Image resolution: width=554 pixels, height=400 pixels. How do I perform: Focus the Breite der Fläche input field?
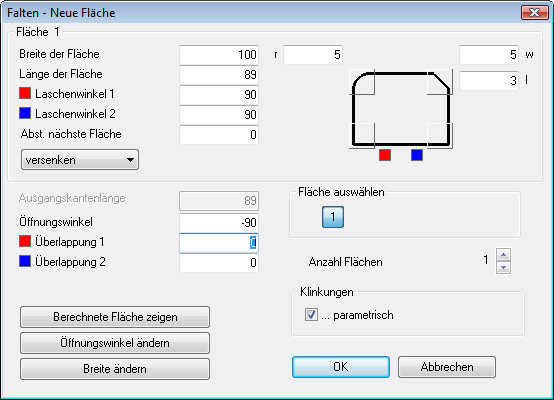point(219,55)
